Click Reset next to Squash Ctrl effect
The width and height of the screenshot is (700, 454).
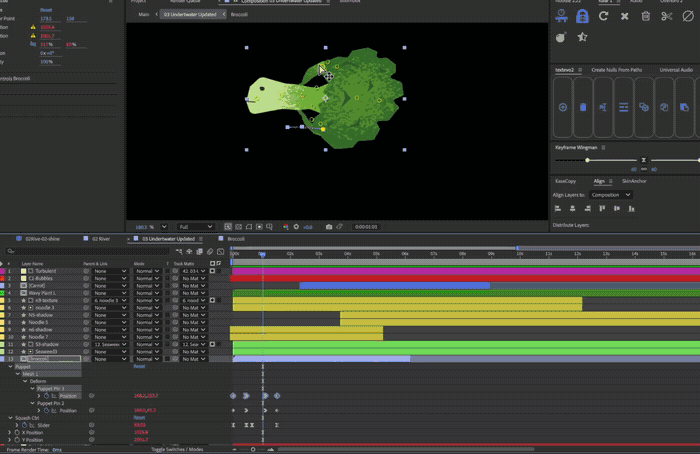click(x=139, y=418)
